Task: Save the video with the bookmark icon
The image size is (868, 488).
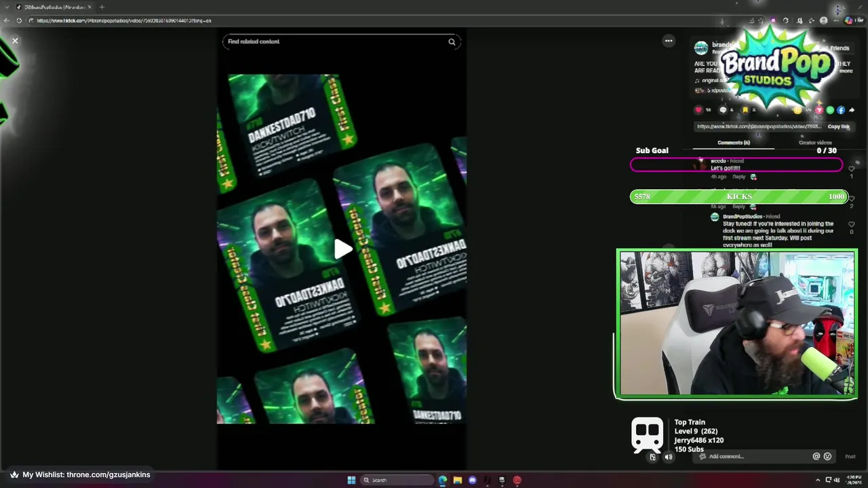Action: [x=745, y=110]
